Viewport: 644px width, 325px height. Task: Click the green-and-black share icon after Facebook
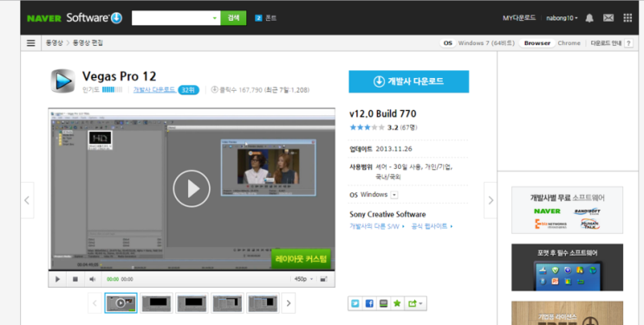click(383, 303)
